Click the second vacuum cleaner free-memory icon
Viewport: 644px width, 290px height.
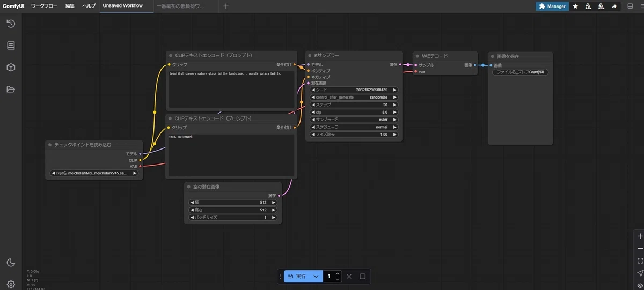coord(601,6)
